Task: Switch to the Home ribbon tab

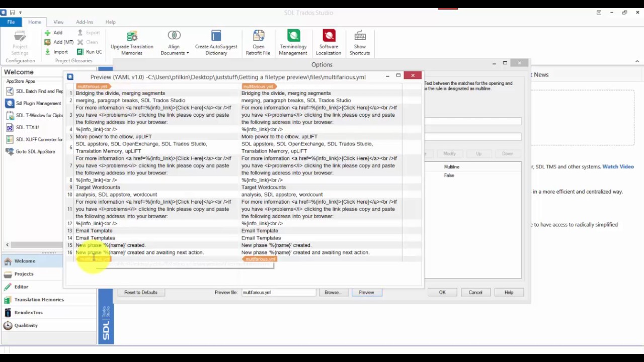Action: [35, 22]
